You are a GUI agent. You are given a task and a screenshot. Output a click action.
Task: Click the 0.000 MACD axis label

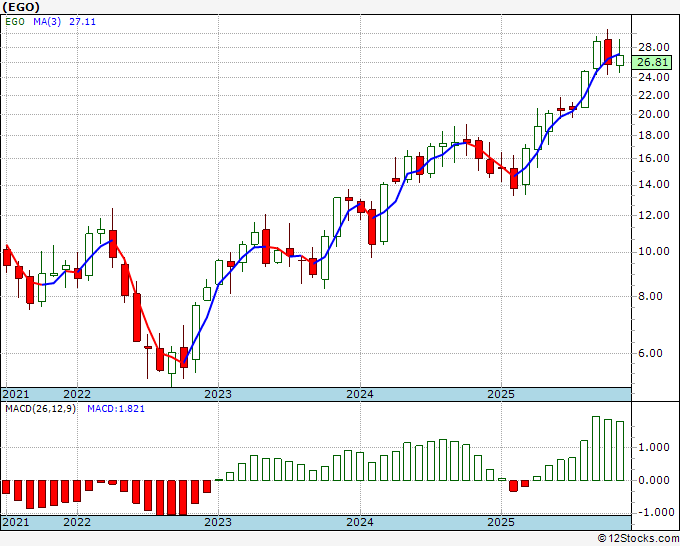[656, 481]
